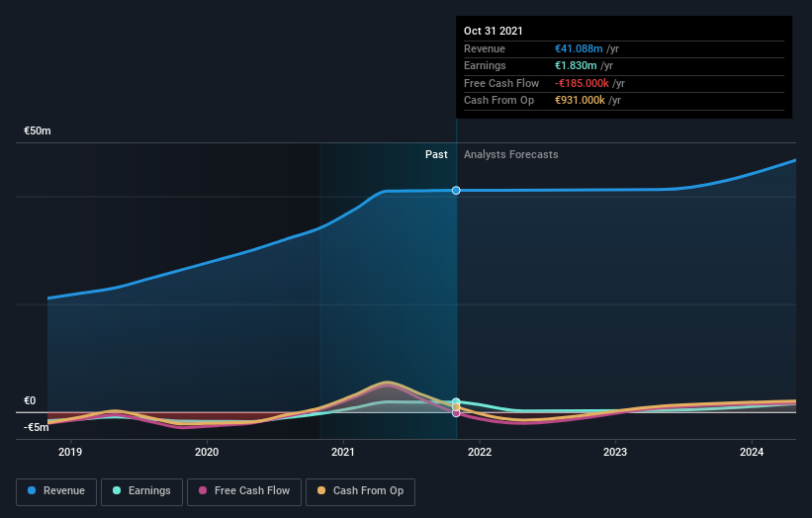Click the Revenue row label in tooltip
This screenshot has width=812, height=518.
485,48
